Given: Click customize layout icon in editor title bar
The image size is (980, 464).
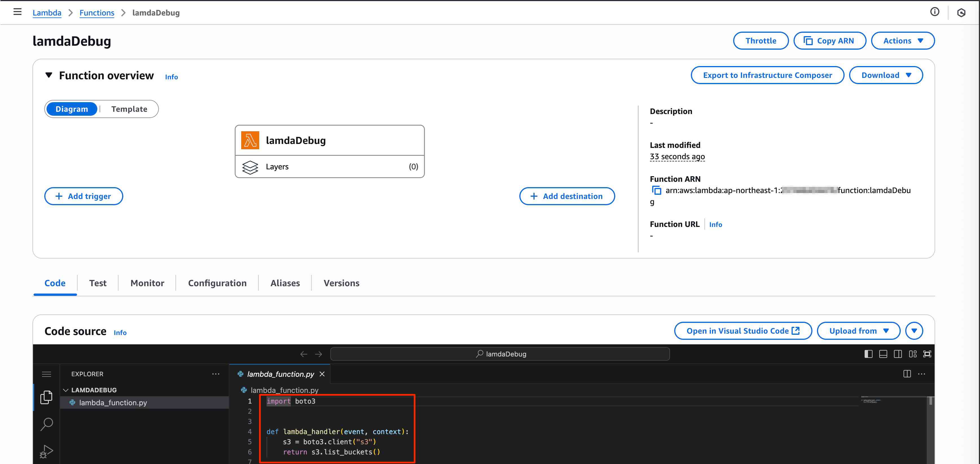Looking at the screenshot, I should pyautogui.click(x=913, y=354).
